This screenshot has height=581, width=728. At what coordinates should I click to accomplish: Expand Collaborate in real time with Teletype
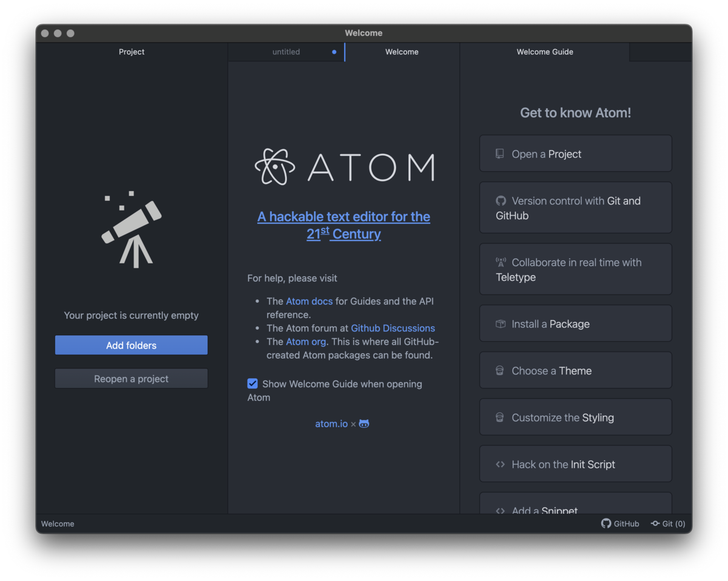click(576, 270)
